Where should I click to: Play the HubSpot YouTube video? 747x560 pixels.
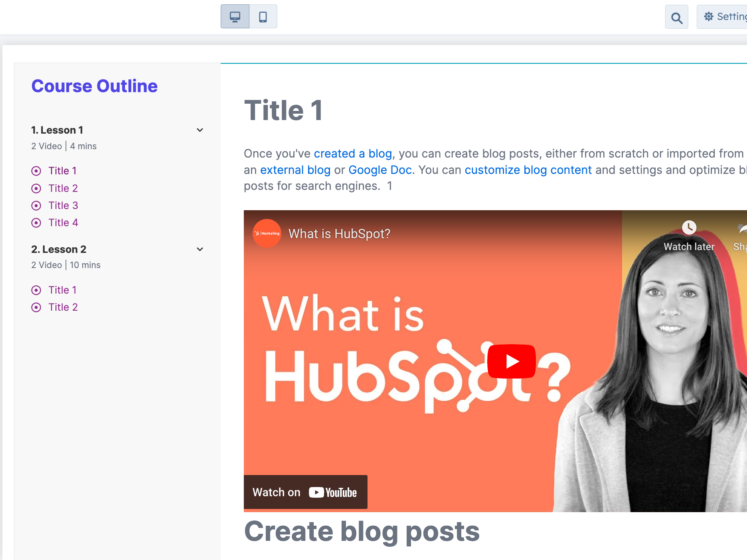click(511, 361)
